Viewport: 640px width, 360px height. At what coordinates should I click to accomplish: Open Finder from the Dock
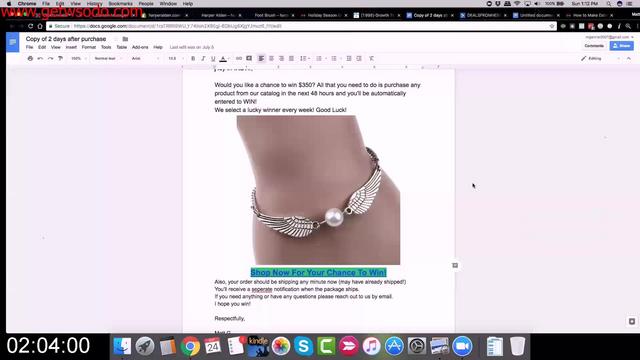[x=122, y=346]
